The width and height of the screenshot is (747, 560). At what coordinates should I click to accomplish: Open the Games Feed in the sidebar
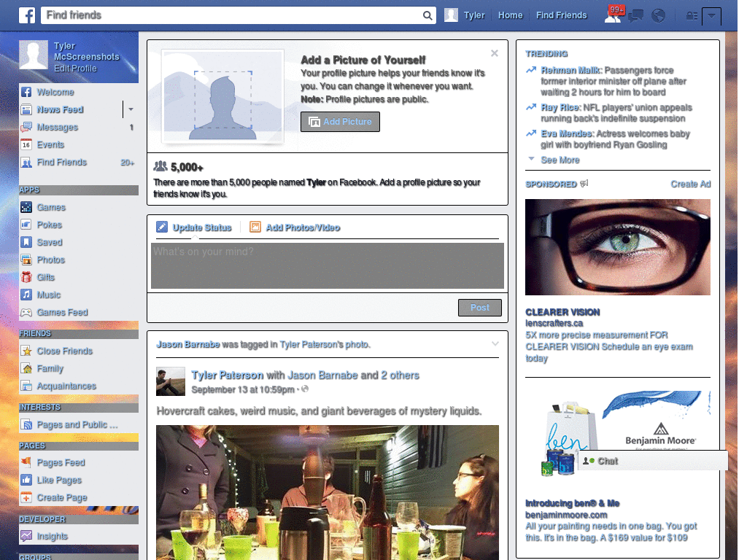click(x=62, y=312)
